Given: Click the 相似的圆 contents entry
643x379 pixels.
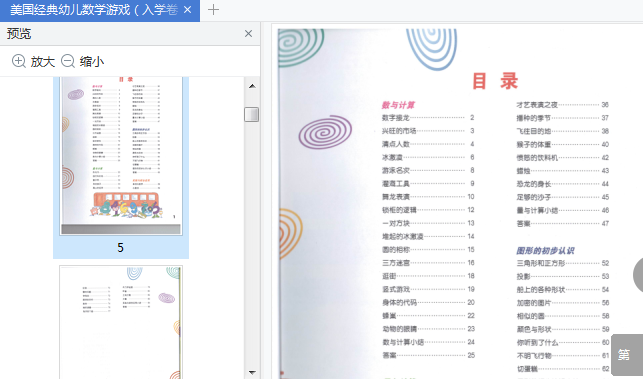Looking at the screenshot, I should [562, 316].
